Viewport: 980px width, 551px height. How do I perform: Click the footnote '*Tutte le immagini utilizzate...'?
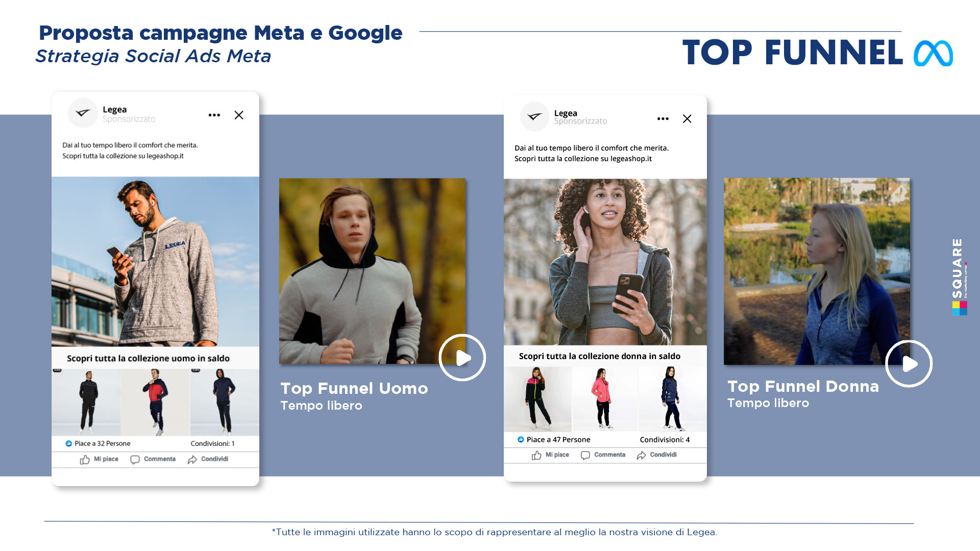pos(495,532)
